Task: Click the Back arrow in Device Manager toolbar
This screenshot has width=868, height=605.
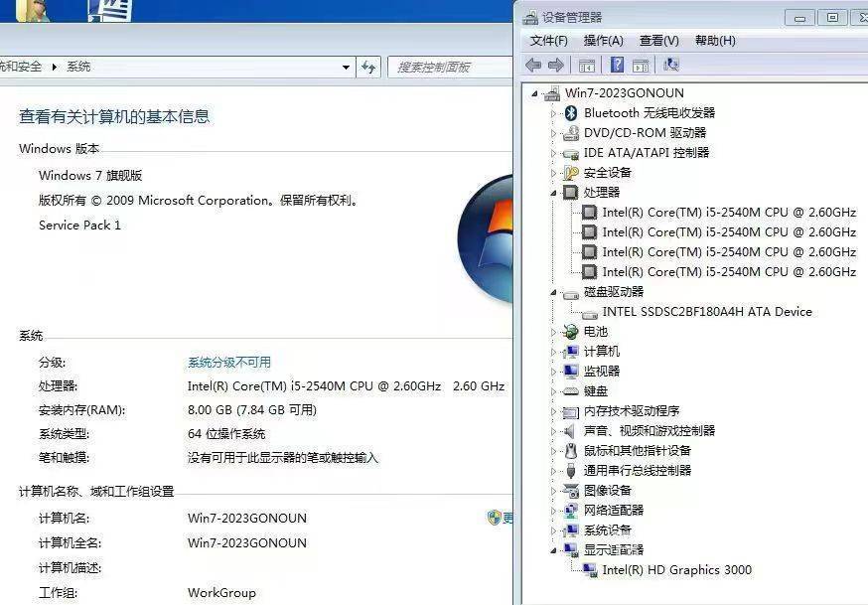Action: coord(533,66)
